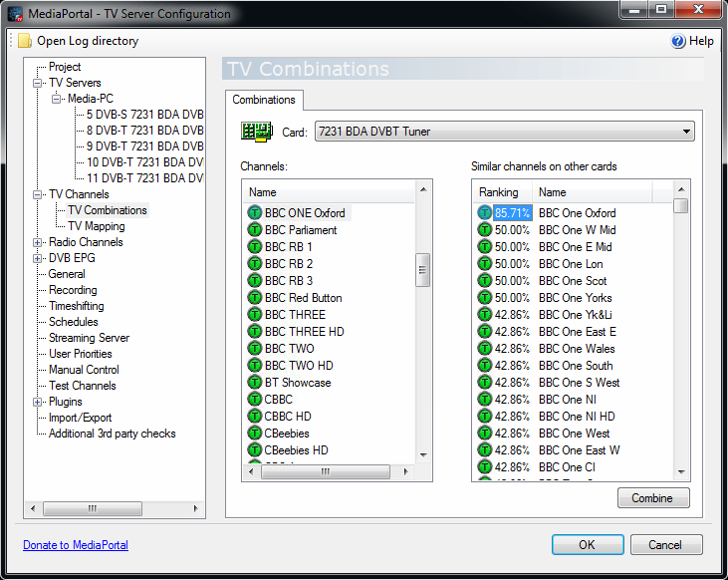728x580 pixels.
Task: Open the Card tuner dropdown
Action: point(504,132)
